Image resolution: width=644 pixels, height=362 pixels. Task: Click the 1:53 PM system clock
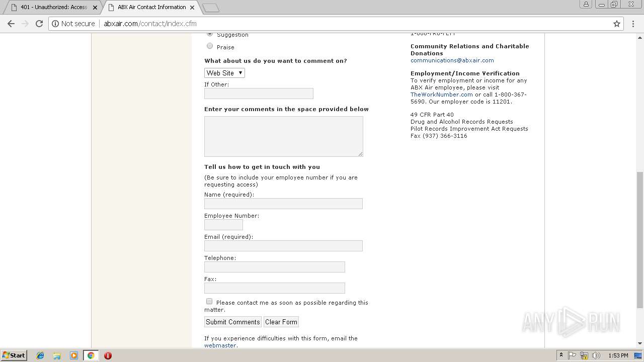[618, 355]
